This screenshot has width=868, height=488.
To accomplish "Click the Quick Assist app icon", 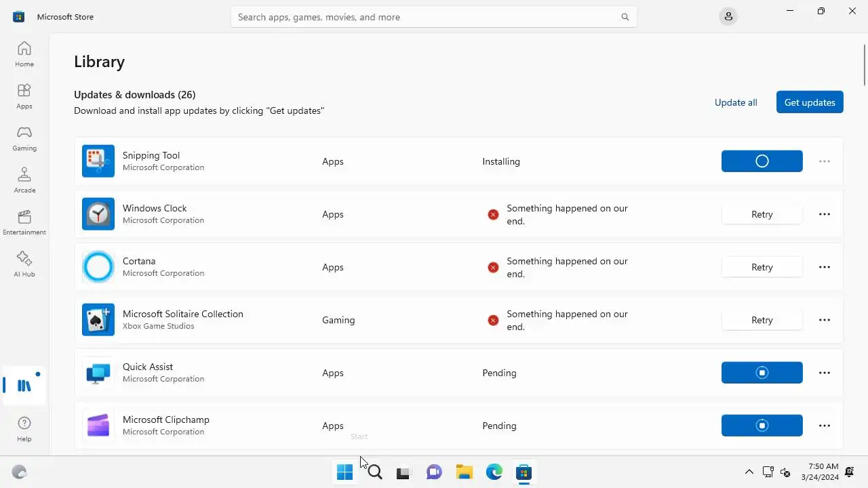I will [98, 373].
